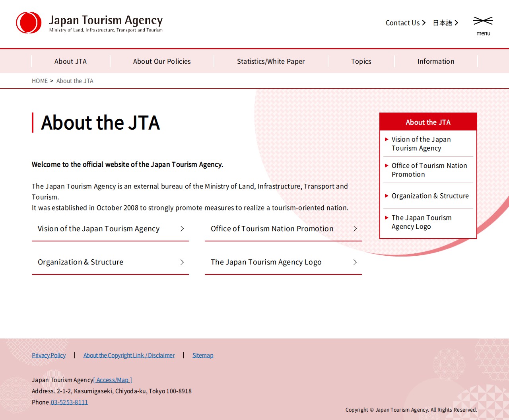Open Office of Tourism Nation Promotion card
Viewport: 509px width, 420px height.
click(x=283, y=229)
